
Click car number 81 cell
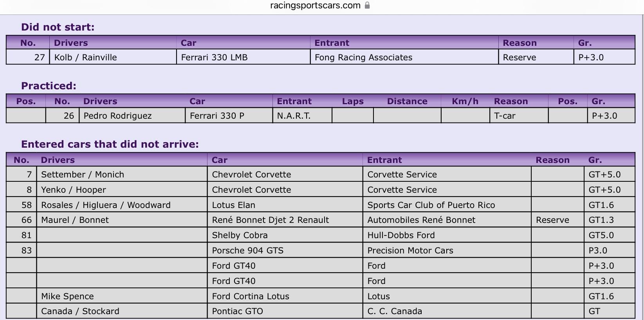tap(22, 235)
